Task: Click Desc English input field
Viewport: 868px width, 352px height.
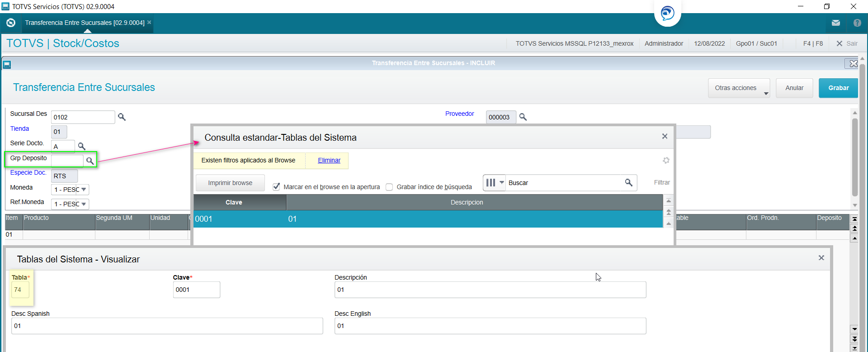Action: click(x=490, y=326)
